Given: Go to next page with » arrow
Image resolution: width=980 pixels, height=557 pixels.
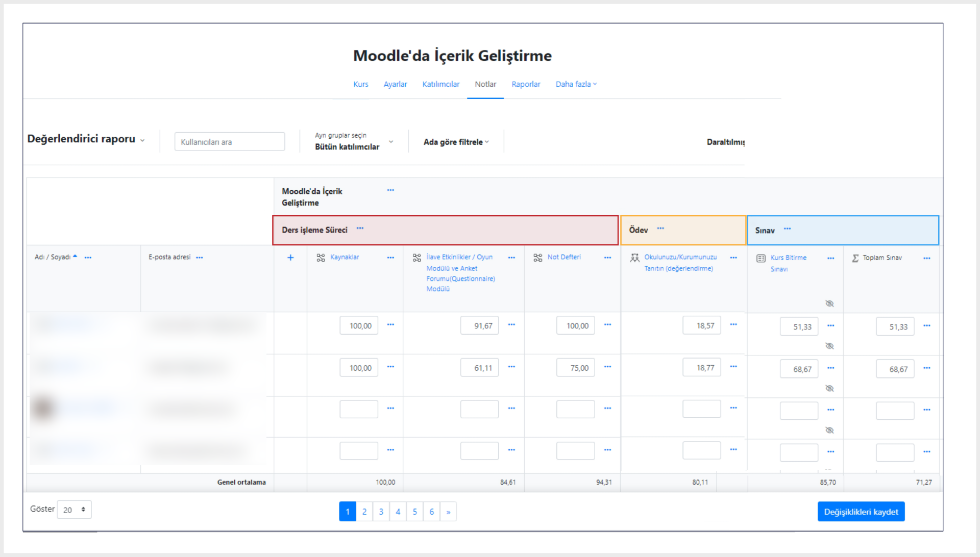Looking at the screenshot, I should (449, 512).
